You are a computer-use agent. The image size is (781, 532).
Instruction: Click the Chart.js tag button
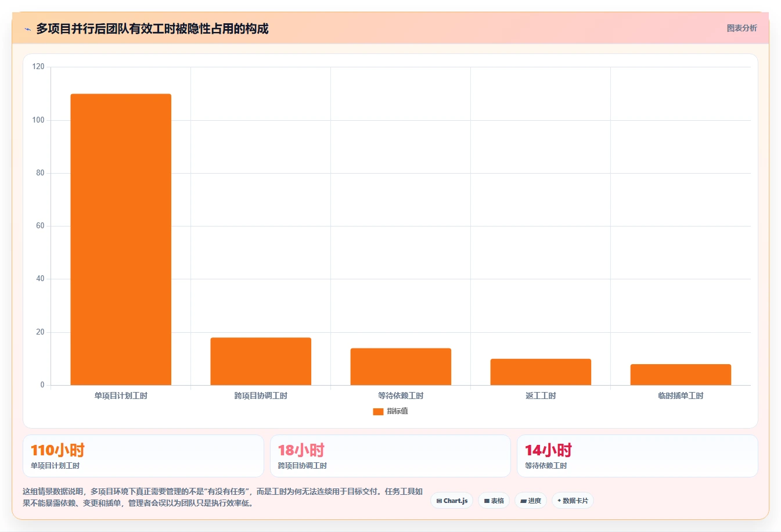452,501
